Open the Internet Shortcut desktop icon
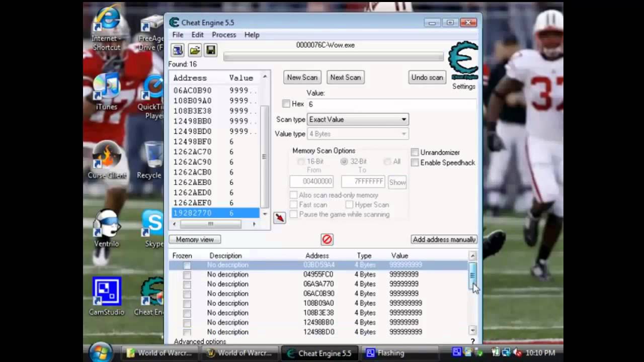 [x=106, y=29]
